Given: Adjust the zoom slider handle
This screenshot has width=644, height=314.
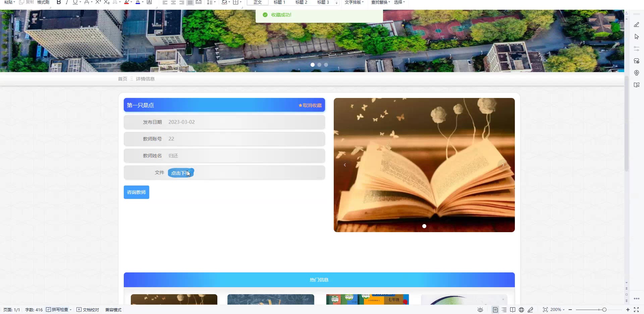Looking at the screenshot, I should [604, 310].
